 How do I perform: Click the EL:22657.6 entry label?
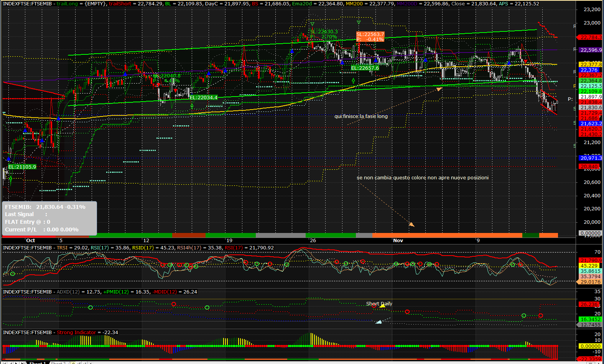click(x=365, y=68)
